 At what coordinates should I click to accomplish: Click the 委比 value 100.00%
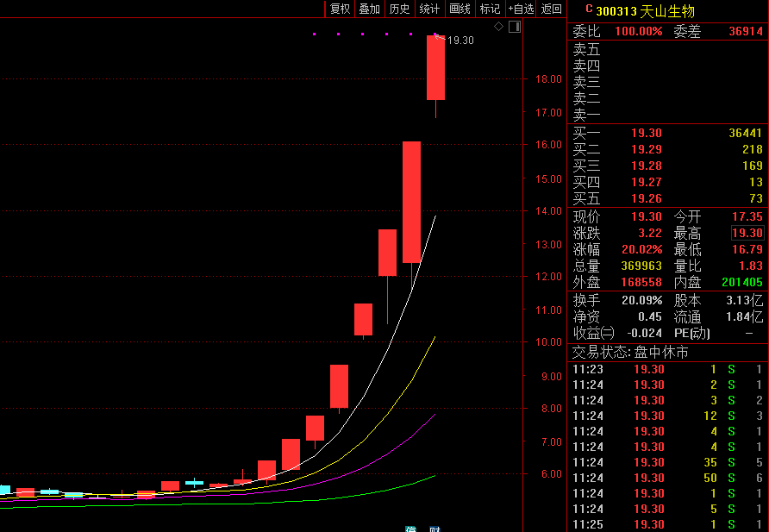point(639,31)
